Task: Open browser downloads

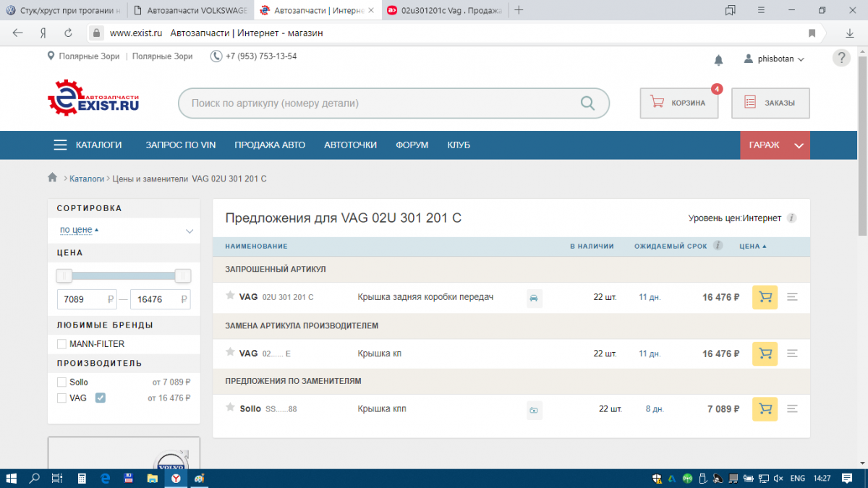Action: click(850, 33)
